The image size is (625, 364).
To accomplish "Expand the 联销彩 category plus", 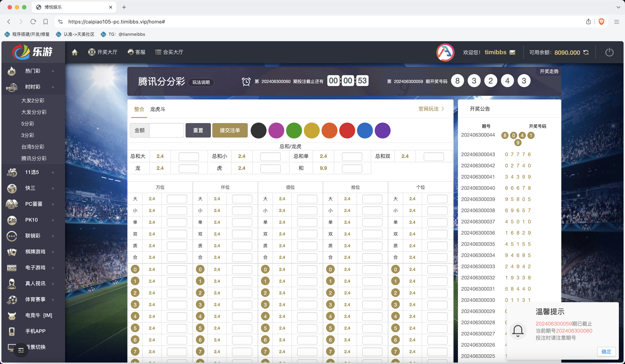I will pyautogui.click(x=53, y=236).
